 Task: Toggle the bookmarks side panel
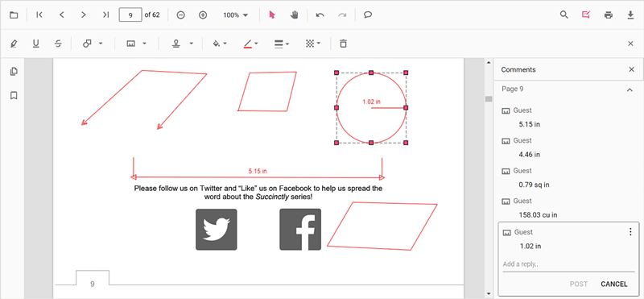(14, 95)
